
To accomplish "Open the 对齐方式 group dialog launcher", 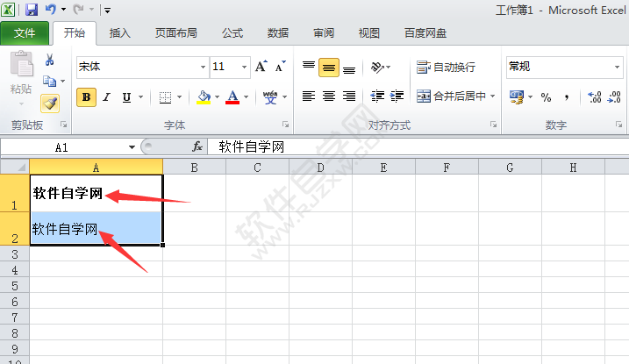I will [493, 125].
